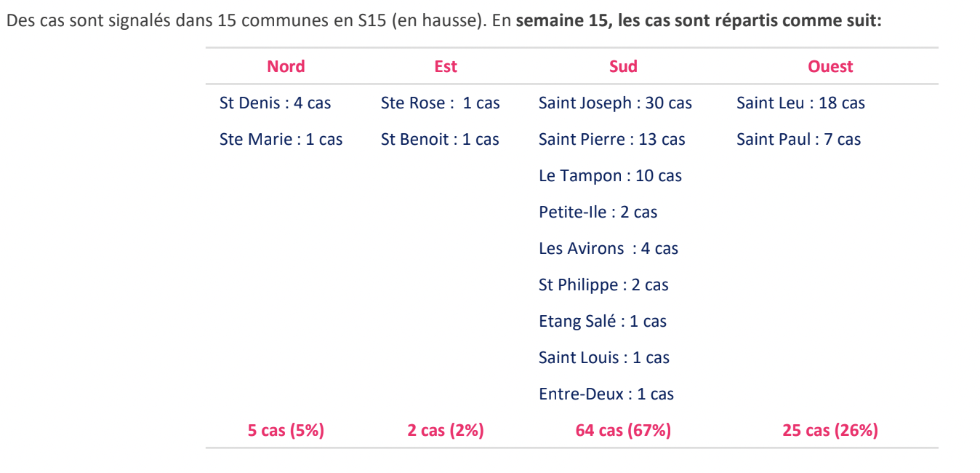The width and height of the screenshot is (980, 473).
Task: Click the Les Avirons : 4 cas entry
Action: click(608, 249)
